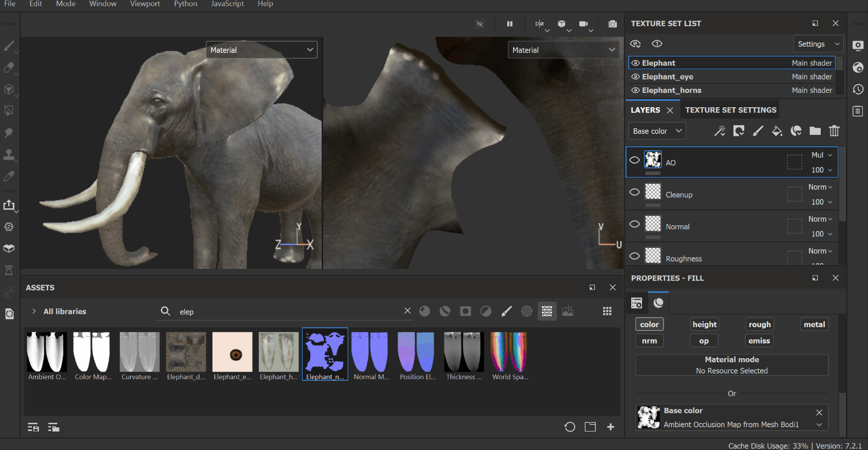Image resolution: width=868 pixels, height=450 pixels.
Task: Open the camera settings in the viewport toolbar
Action: (x=583, y=24)
